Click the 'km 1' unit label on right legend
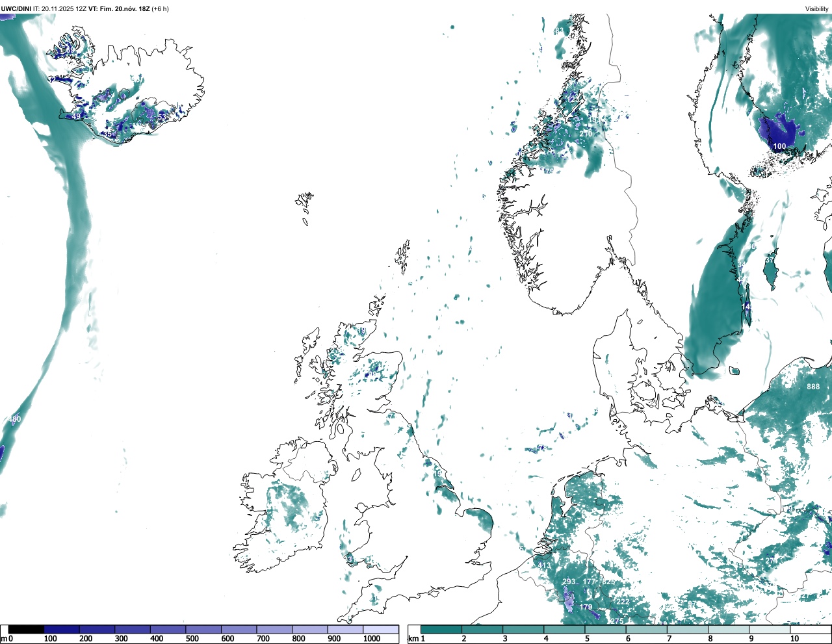This screenshot has height=644, width=832. (417, 639)
